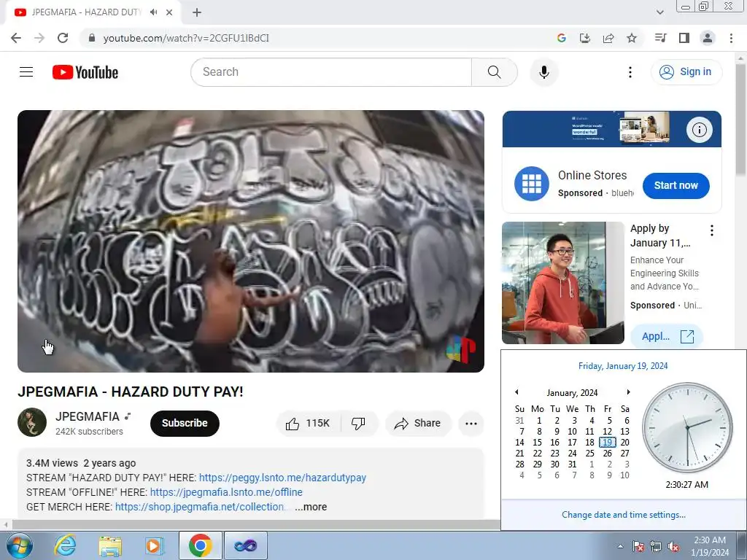Toggle Chrome side panel icon
The height and width of the screenshot is (560, 747).
coord(684,38)
